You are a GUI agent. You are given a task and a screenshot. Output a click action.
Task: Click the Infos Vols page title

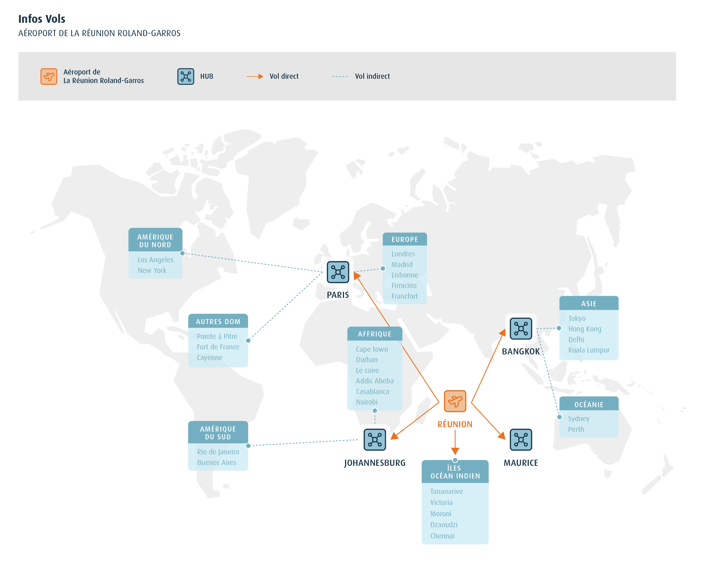pyautogui.click(x=42, y=19)
